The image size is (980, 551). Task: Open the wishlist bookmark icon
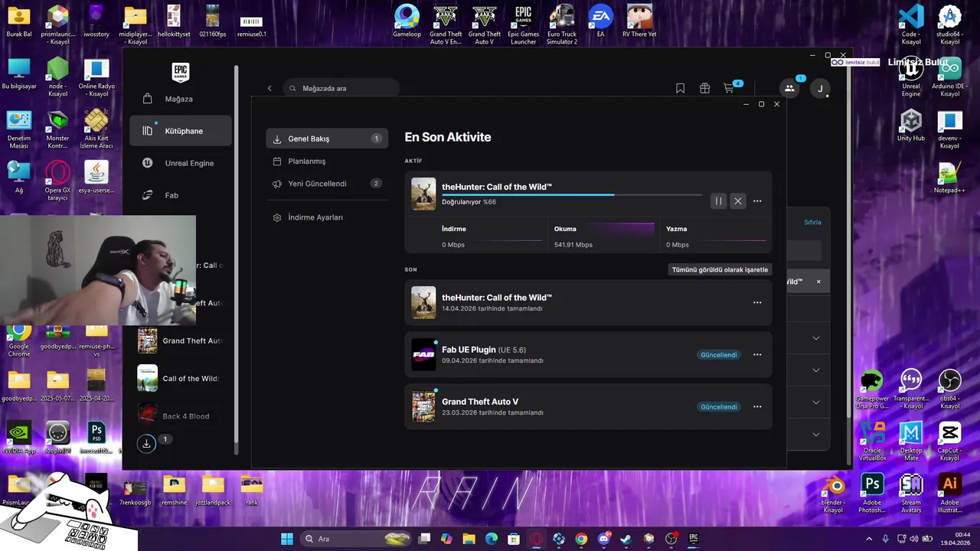[680, 88]
